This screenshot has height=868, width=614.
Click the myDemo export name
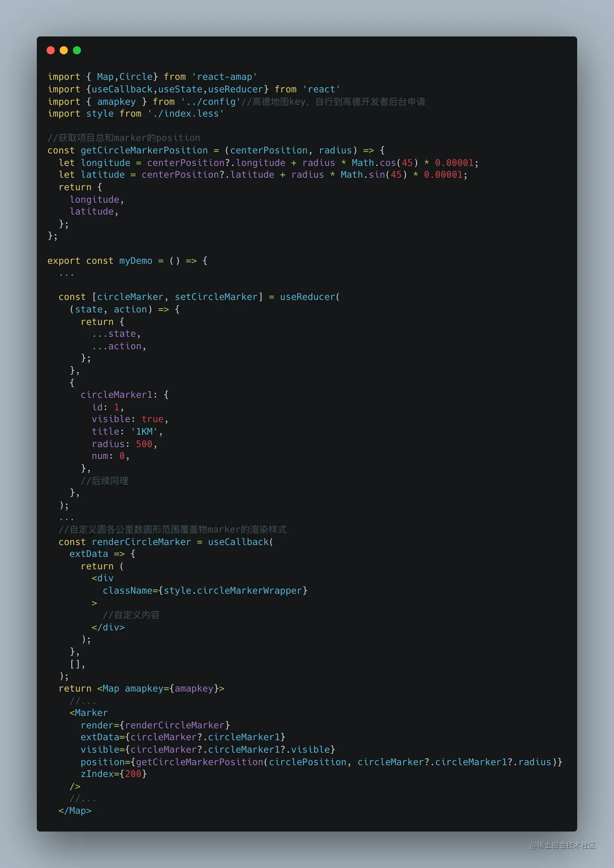[136, 261]
